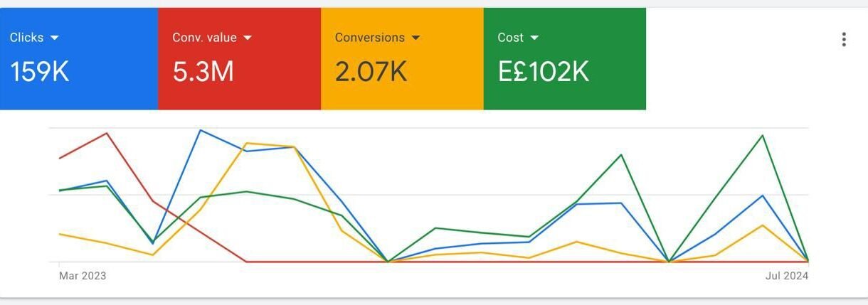Open the Conversions metric dropdown arrow

click(x=416, y=38)
